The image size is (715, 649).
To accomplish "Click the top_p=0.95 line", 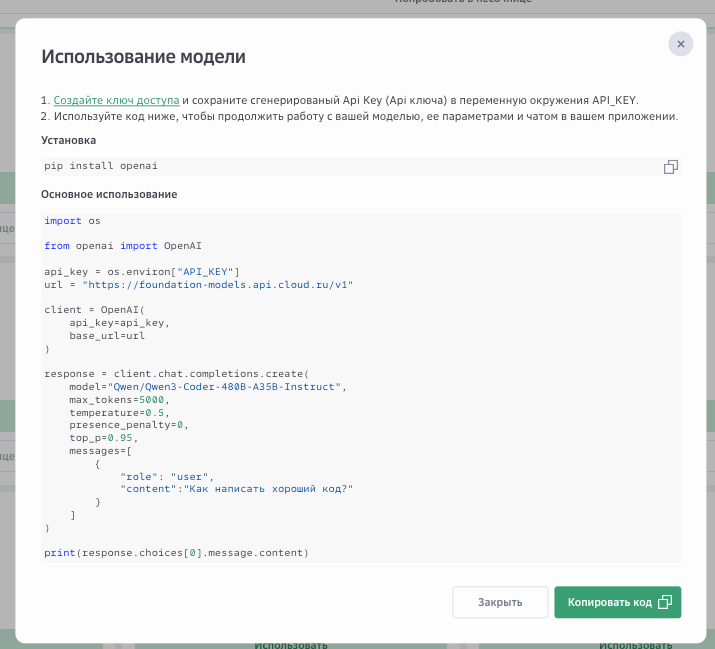I will (104, 438).
